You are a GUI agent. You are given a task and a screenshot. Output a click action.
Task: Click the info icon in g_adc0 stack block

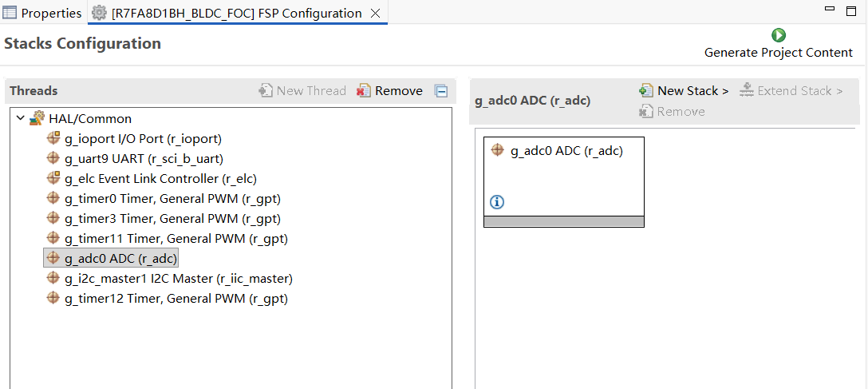(497, 202)
